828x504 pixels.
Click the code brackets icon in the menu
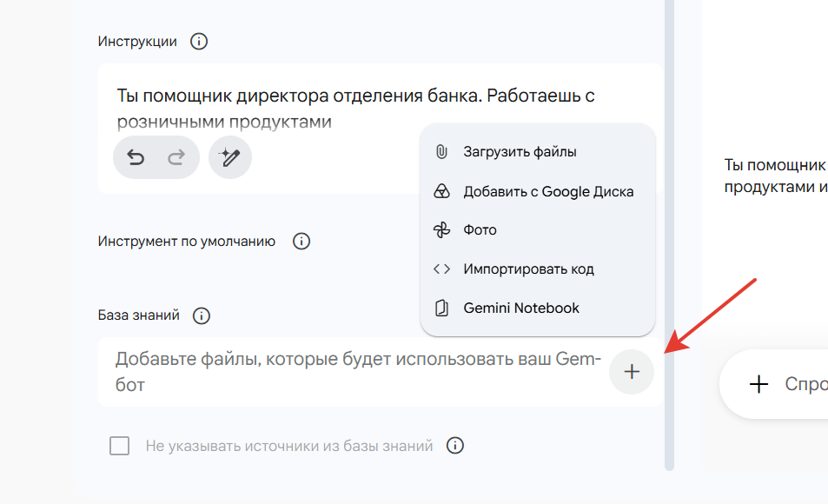[441, 269]
